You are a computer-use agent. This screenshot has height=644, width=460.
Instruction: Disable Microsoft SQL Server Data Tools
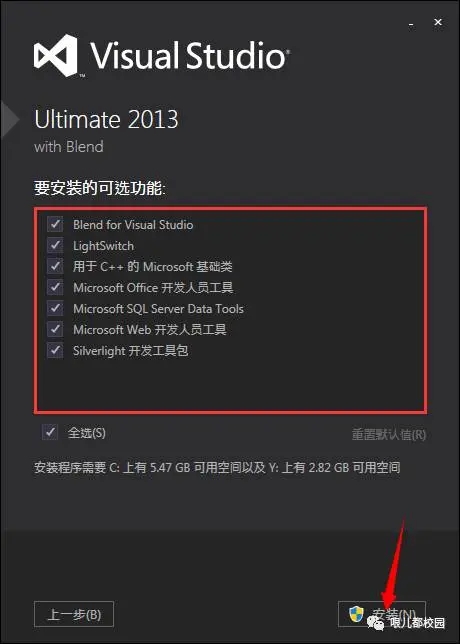pyautogui.click(x=55, y=308)
